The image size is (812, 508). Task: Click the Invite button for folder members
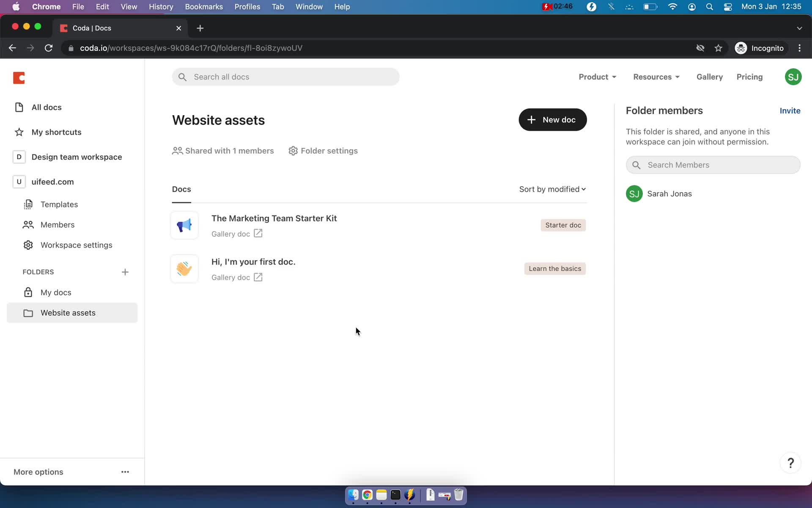click(x=789, y=110)
